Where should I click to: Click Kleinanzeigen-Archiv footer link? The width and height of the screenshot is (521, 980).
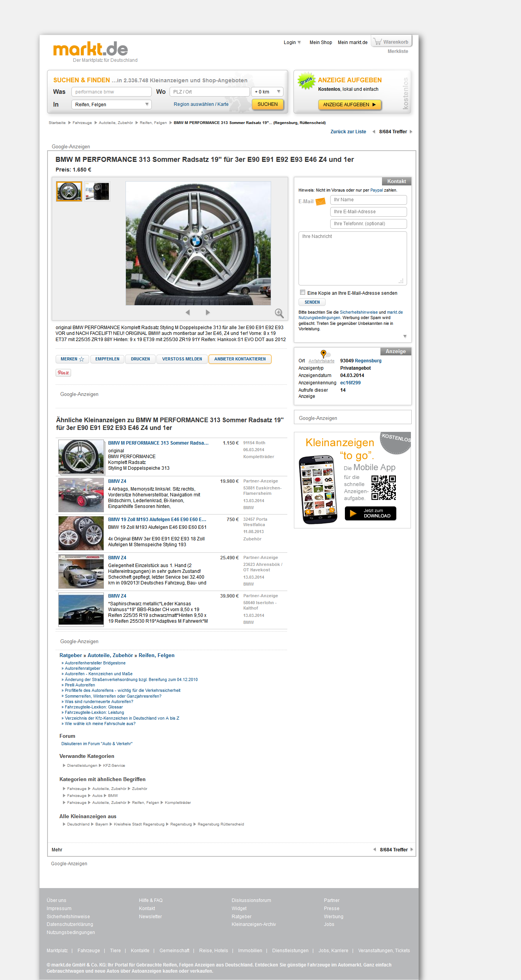[x=254, y=924]
